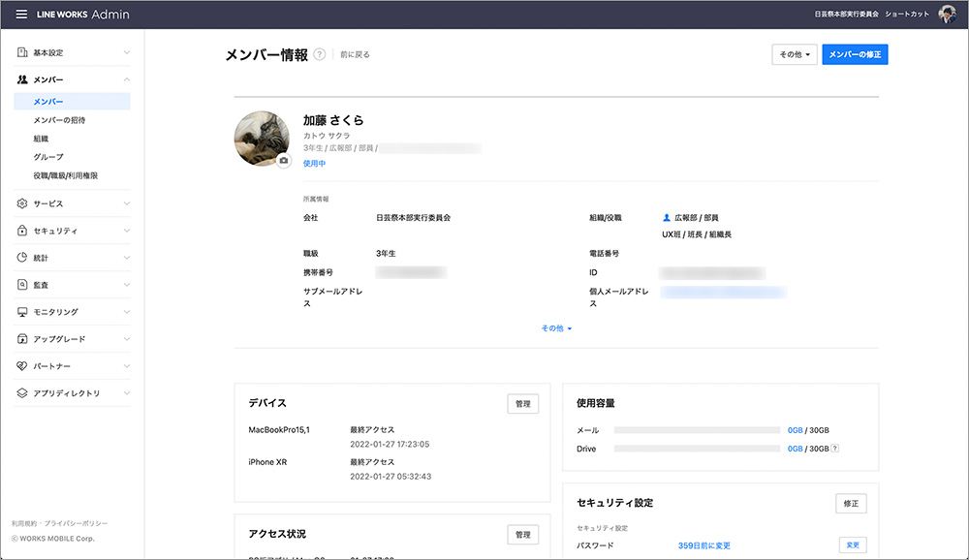Click 管理 button in デバイス panel
The width and height of the screenshot is (969, 560).
pos(522,404)
